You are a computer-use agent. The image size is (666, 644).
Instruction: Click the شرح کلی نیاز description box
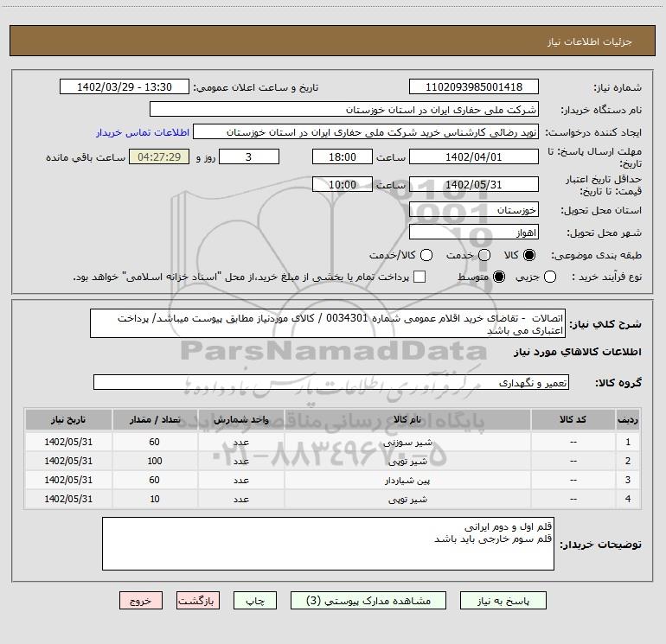(x=328, y=323)
